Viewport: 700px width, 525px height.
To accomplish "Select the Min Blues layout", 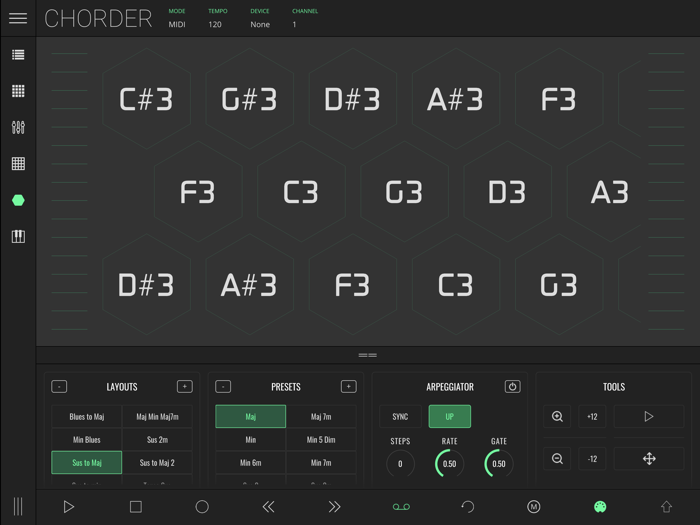I will click(87, 440).
